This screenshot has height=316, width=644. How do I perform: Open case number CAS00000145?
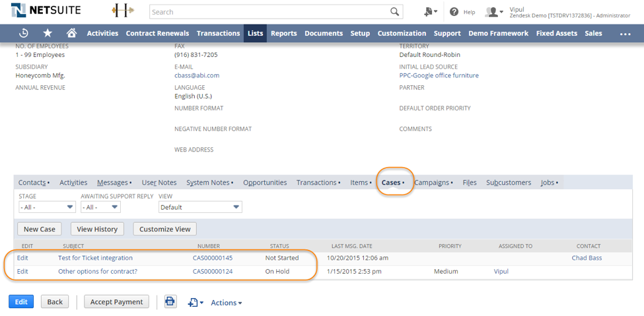(x=212, y=258)
